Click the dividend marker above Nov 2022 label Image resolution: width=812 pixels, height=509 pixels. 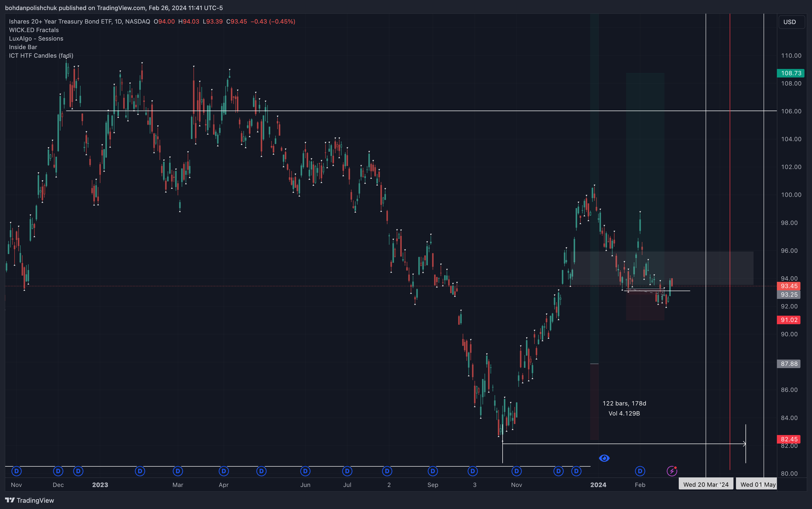[x=17, y=471]
